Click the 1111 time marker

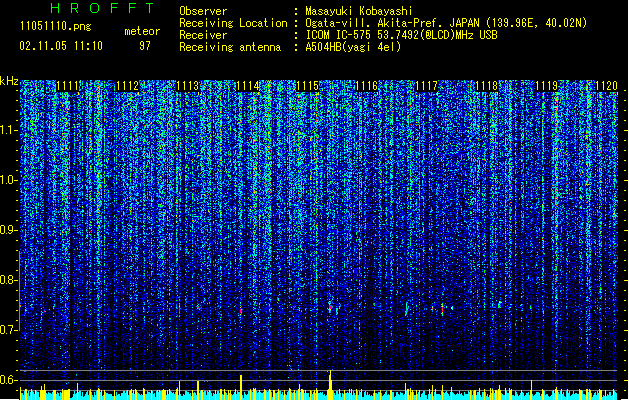tap(67, 86)
